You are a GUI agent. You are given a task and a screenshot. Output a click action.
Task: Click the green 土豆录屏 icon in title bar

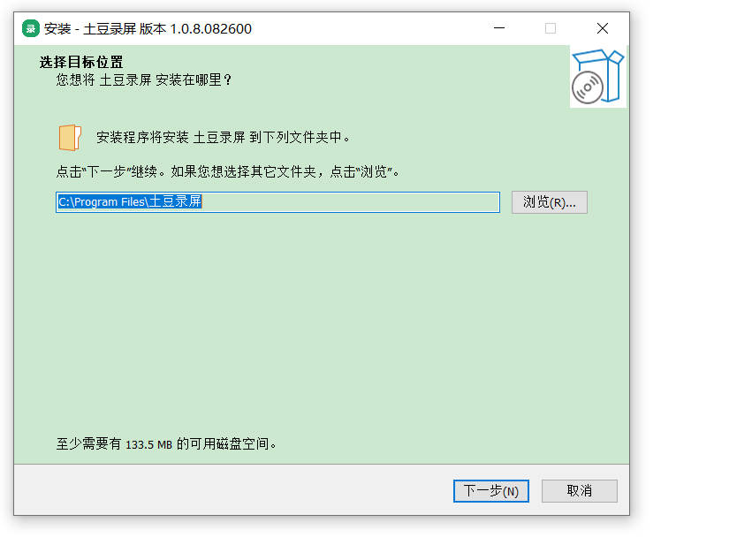[x=31, y=28]
